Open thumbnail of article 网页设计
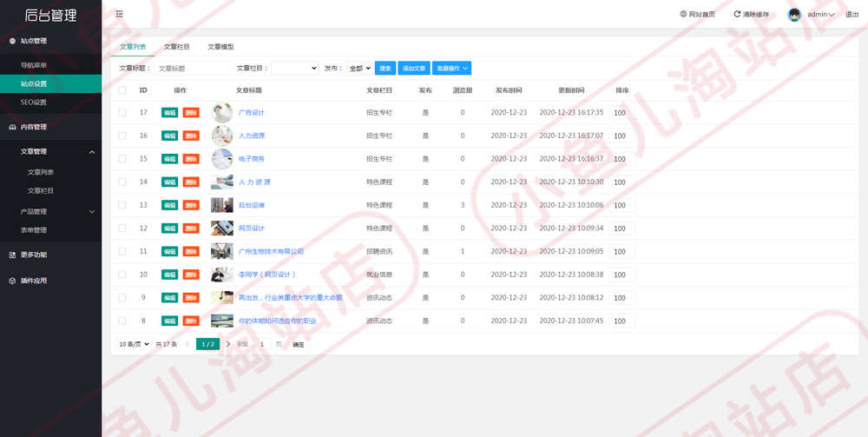The image size is (868, 437). pos(222,228)
